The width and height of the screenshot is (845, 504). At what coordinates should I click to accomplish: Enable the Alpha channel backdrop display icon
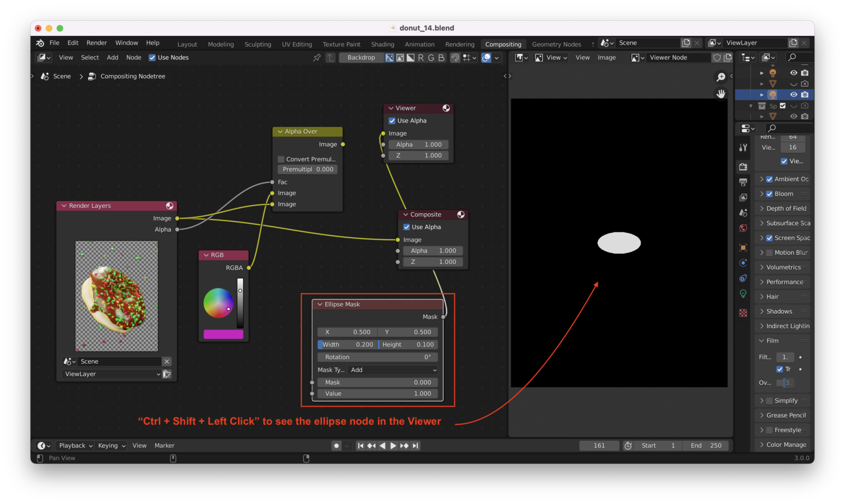(x=410, y=57)
